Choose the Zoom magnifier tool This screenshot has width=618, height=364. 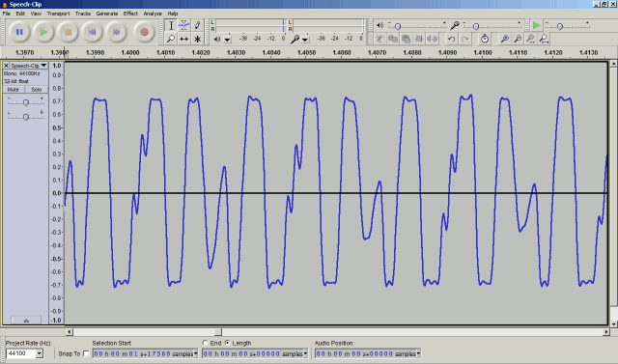click(171, 39)
